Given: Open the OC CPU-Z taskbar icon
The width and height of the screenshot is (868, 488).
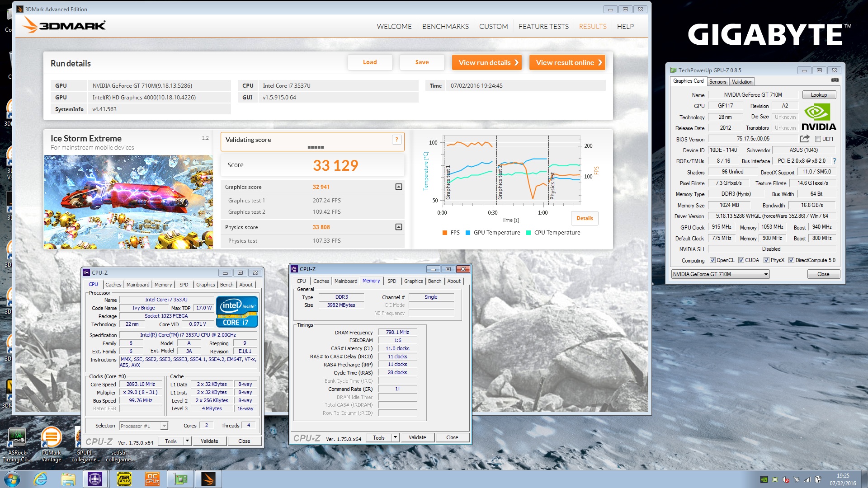Looking at the screenshot, I should click(x=152, y=479).
